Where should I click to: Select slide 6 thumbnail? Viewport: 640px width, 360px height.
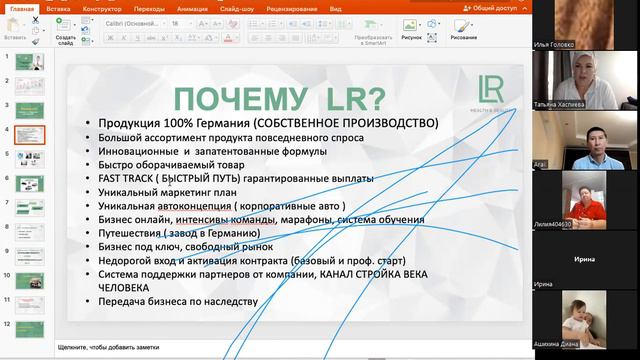pos(30,184)
